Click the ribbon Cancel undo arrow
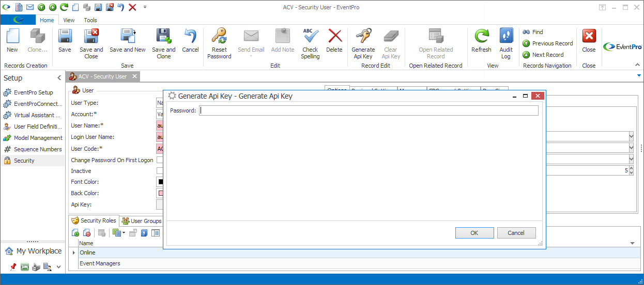The image size is (644, 285). (190, 36)
